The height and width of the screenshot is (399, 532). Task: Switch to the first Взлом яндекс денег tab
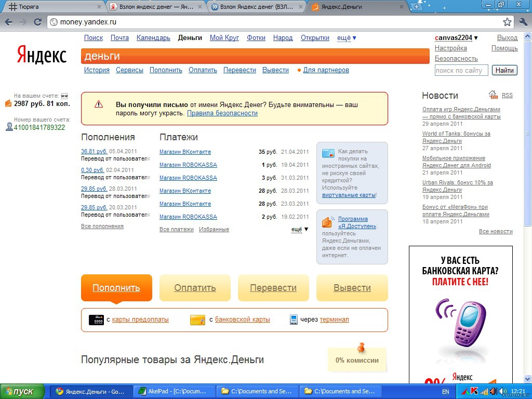(x=156, y=6)
